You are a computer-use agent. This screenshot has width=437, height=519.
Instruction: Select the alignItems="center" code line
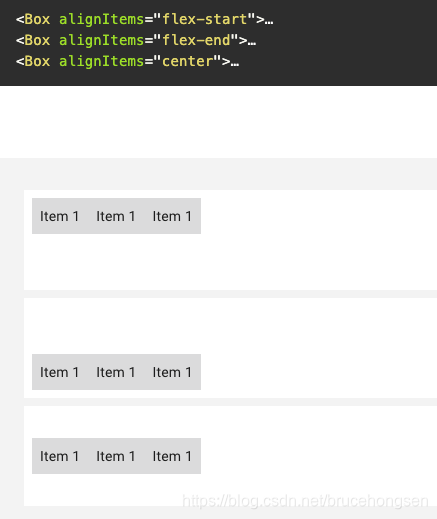(127, 61)
